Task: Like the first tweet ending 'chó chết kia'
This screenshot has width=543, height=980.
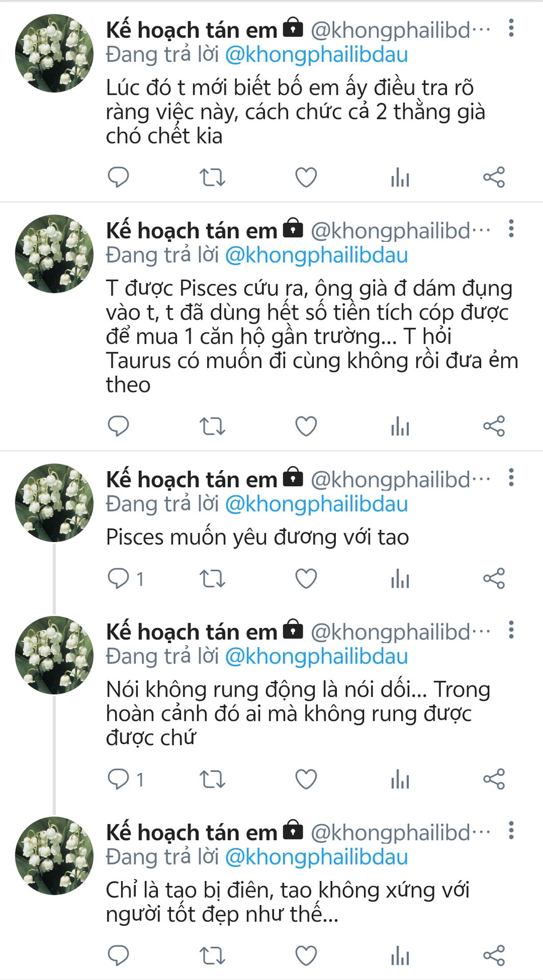Action: (306, 177)
